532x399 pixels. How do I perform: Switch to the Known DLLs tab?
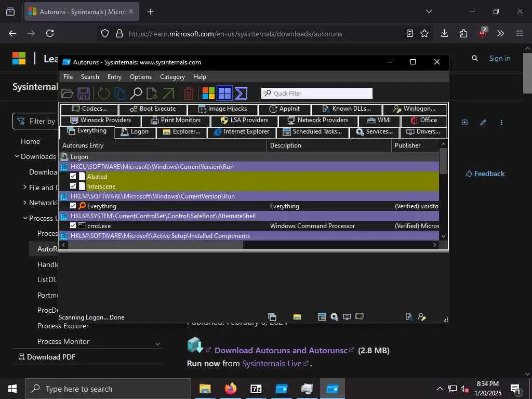pyautogui.click(x=347, y=109)
